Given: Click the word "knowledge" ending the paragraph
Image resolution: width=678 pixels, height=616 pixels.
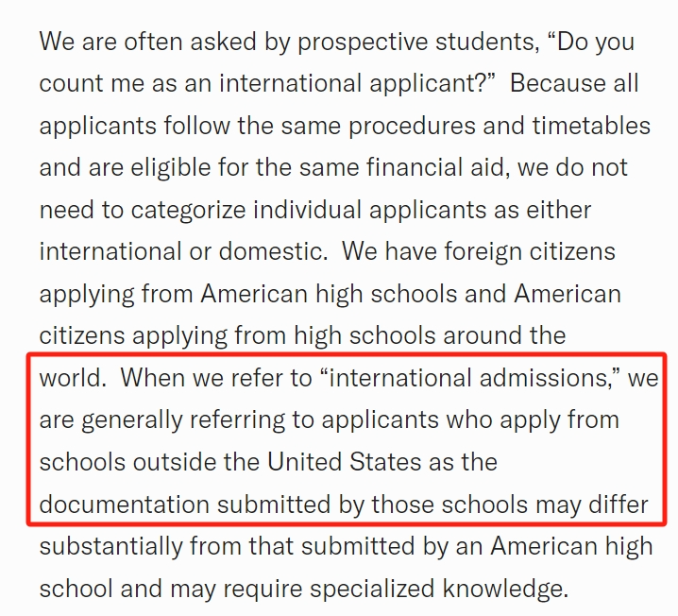Looking at the screenshot, I should pyautogui.click(x=502, y=589).
